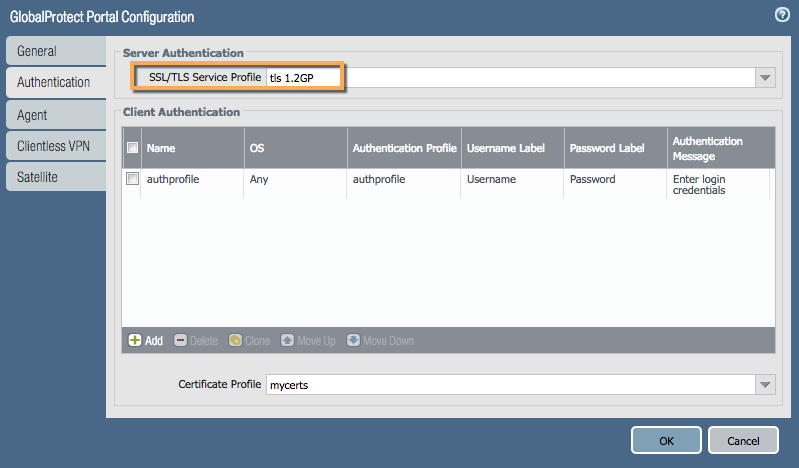
Task: Go to the Clientless VPN tab
Action: point(56,146)
